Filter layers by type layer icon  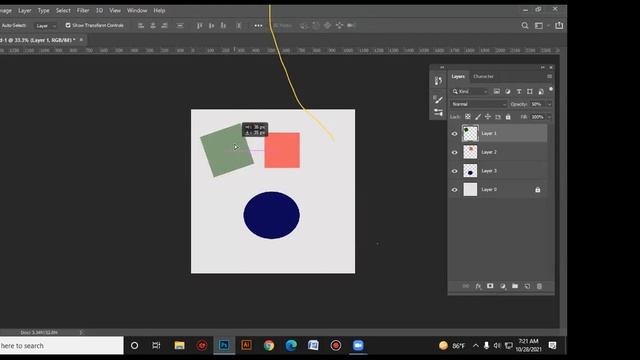pyautogui.click(x=519, y=91)
